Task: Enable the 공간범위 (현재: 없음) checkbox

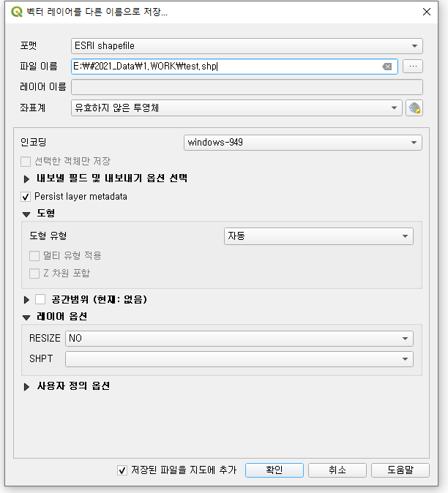Action: click(x=40, y=299)
